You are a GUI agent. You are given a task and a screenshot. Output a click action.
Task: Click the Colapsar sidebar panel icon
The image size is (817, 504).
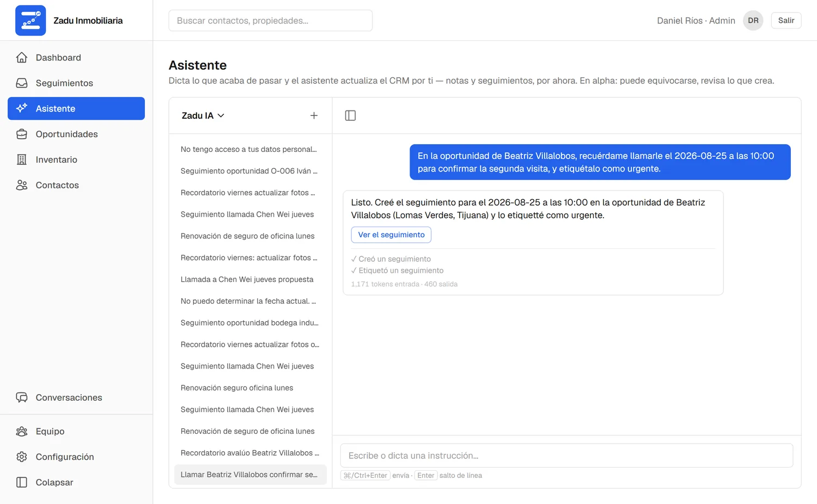(22, 482)
